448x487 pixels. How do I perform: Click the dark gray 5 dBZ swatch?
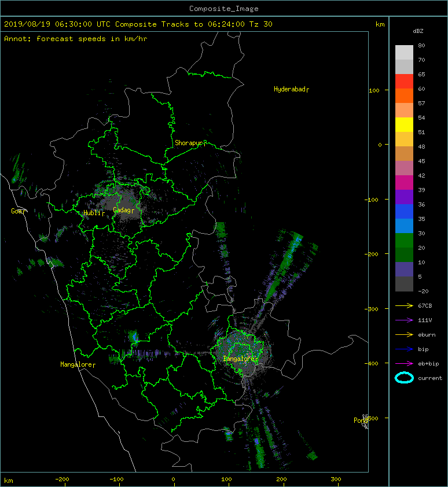coord(404,283)
